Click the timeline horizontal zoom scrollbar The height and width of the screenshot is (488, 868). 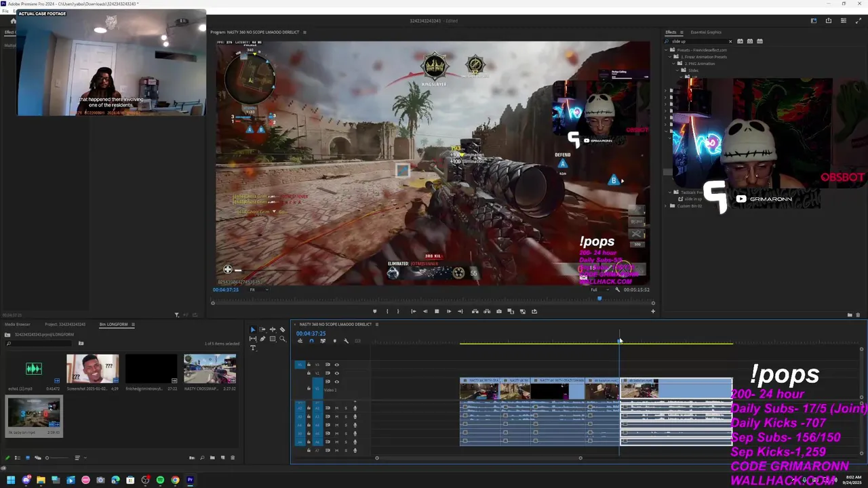point(478,457)
